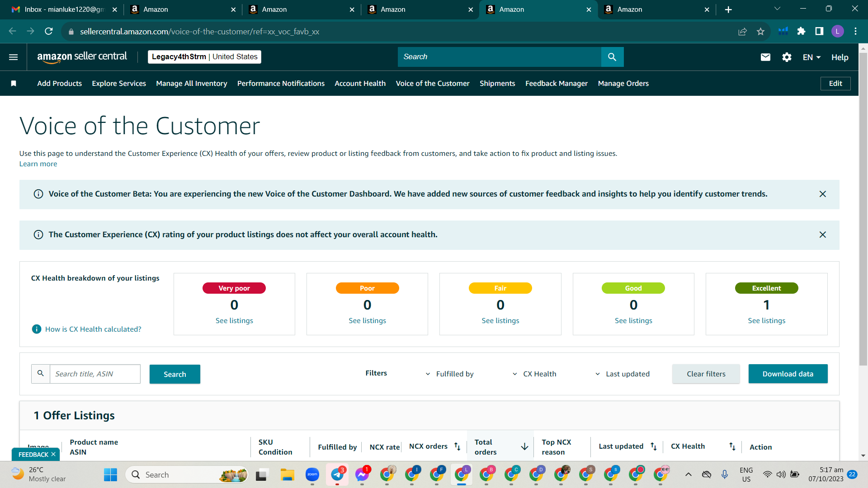Click the Search title, ASIN input field
This screenshot has height=488, width=868.
pyautogui.click(x=95, y=374)
